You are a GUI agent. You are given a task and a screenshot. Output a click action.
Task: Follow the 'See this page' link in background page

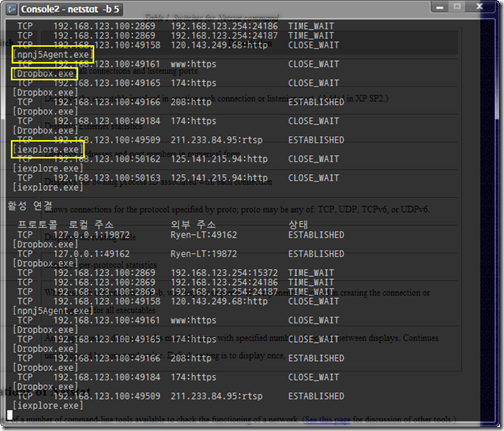point(327,419)
